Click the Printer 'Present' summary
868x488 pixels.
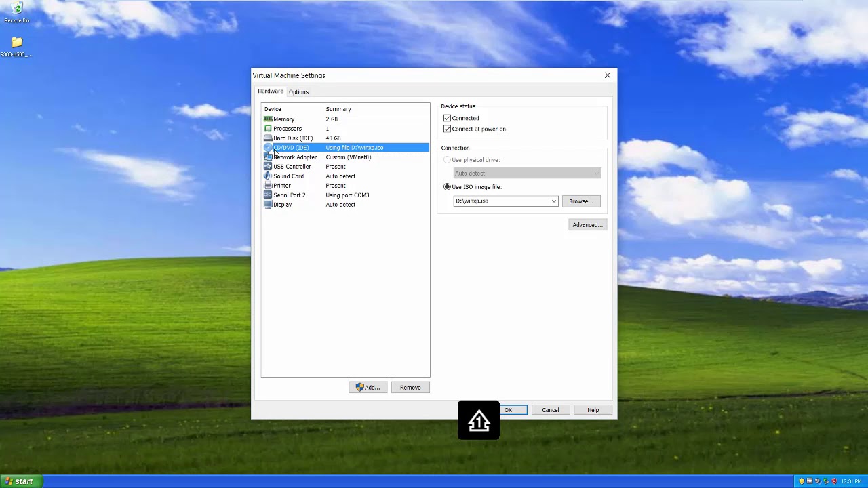[336, 186]
